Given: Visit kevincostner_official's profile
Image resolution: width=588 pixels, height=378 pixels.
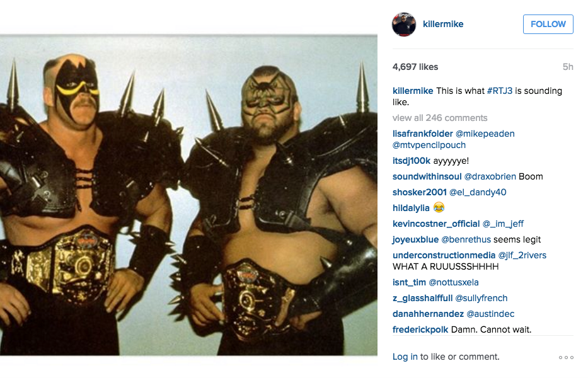Looking at the screenshot, I should tap(436, 224).
